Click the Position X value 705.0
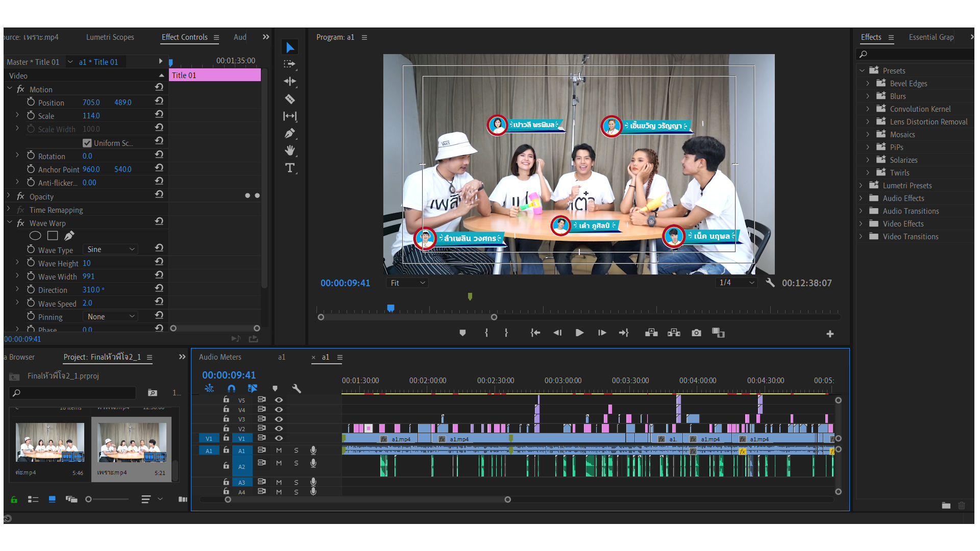The width and height of the screenshot is (980, 551). click(91, 103)
